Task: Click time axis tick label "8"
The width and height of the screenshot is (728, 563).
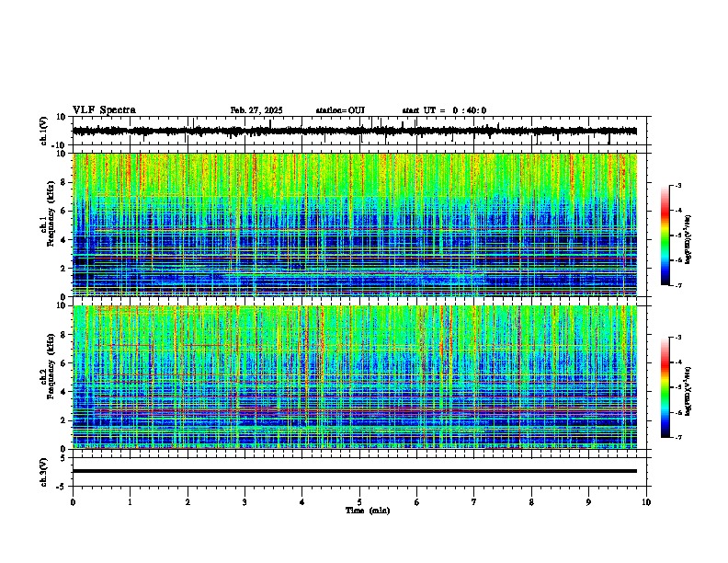Action: 531,502
